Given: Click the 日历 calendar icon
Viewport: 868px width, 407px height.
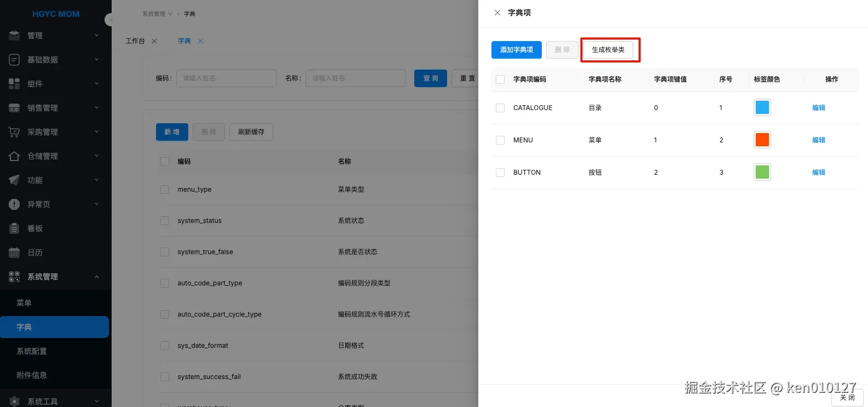Looking at the screenshot, I should pyautogui.click(x=14, y=253).
